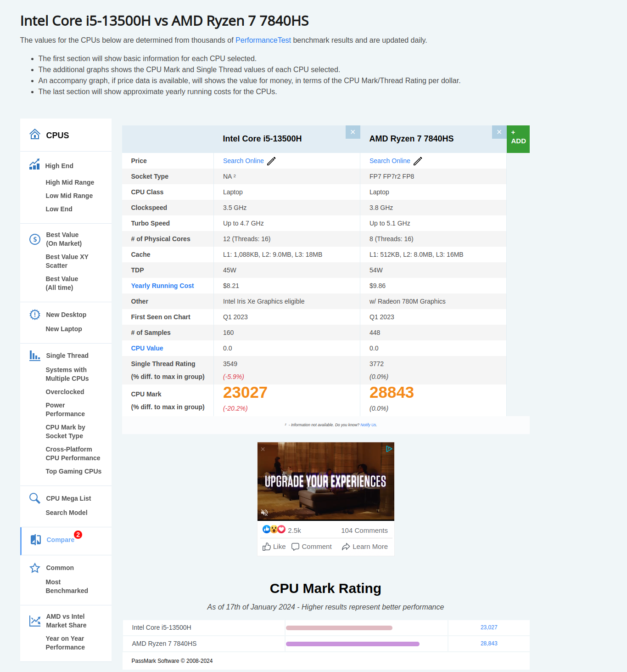Image resolution: width=627 pixels, height=672 pixels.
Task: Open the PerformanceTest link
Action: (263, 40)
